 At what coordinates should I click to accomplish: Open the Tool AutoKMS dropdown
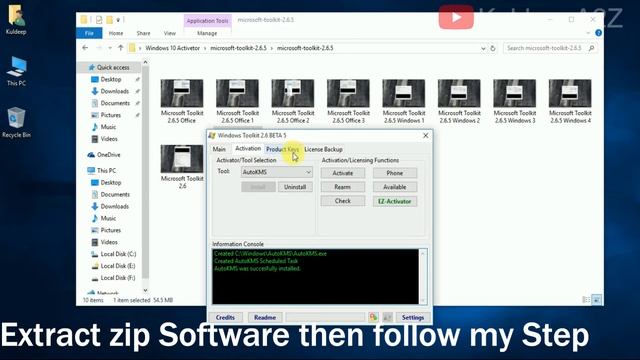[277, 172]
